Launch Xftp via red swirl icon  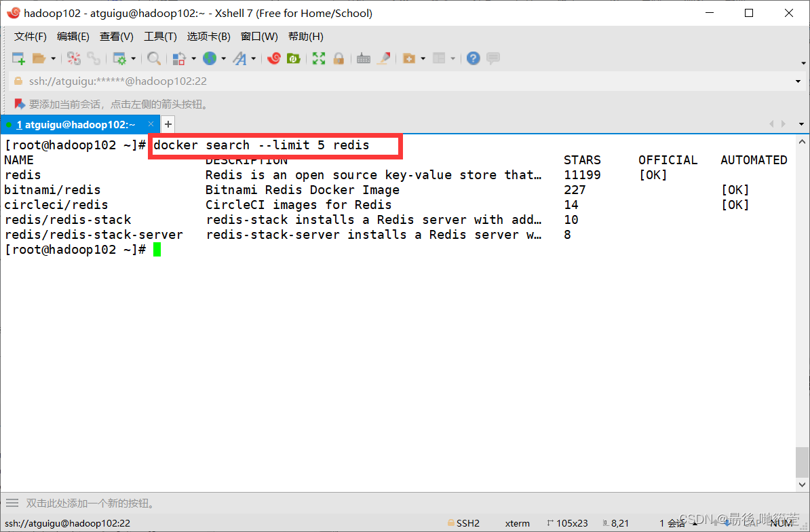pyautogui.click(x=274, y=58)
